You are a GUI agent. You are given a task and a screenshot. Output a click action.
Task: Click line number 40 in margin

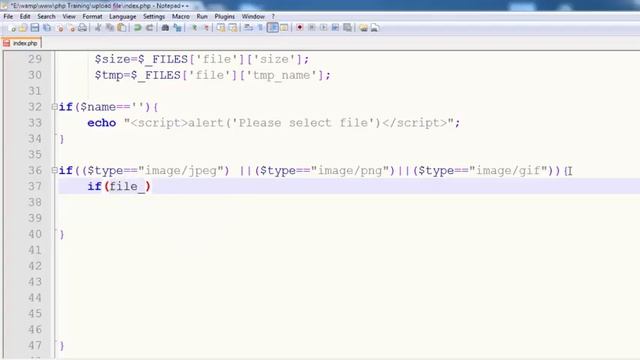pyautogui.click(x=35, y=234)
